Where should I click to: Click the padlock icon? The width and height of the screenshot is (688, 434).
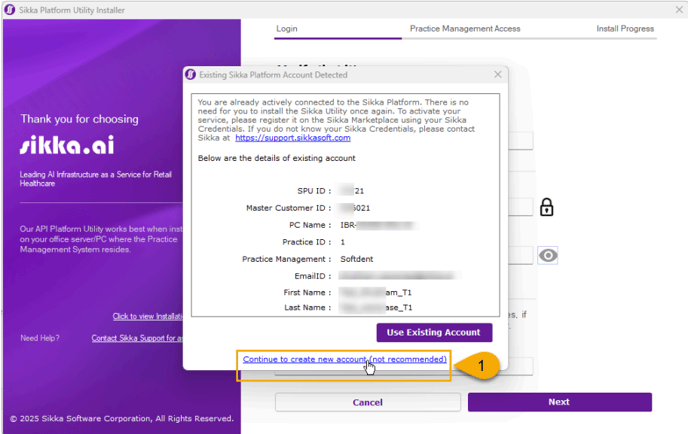pos(546,208)
